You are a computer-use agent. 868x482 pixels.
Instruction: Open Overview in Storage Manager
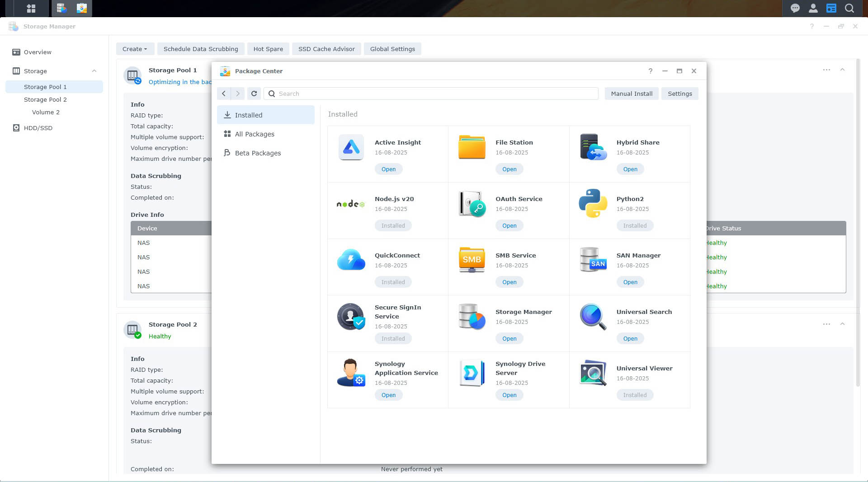54,52
